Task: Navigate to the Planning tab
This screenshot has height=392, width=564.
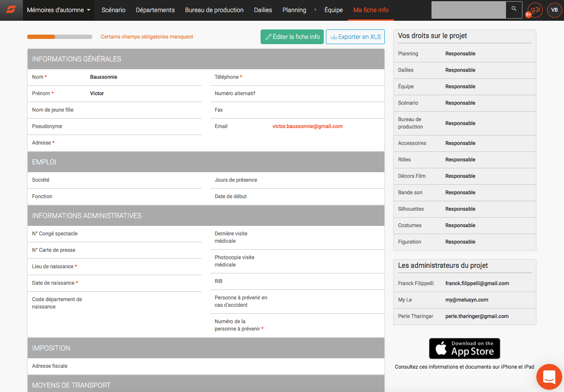Action: point(294,10)
